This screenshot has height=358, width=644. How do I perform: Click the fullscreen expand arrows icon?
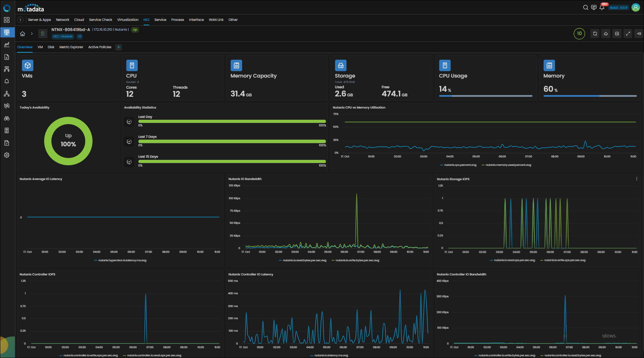click(628, 33)
